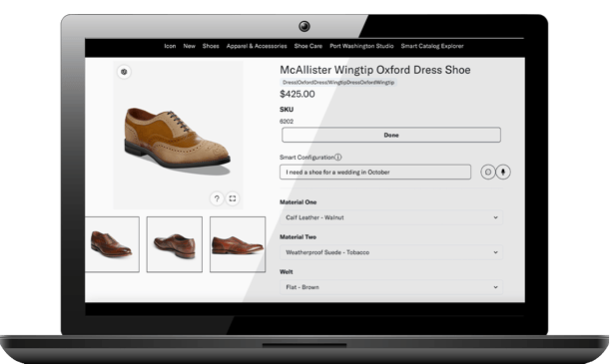Open Apparel & Accessories menu
This screenshot has width=610, height=364.
[257, 46]
